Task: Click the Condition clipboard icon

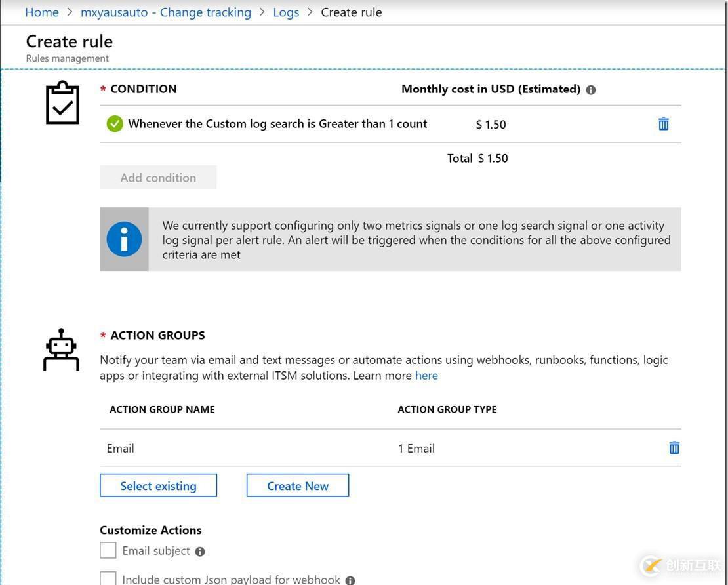Action: pos(62,103)
